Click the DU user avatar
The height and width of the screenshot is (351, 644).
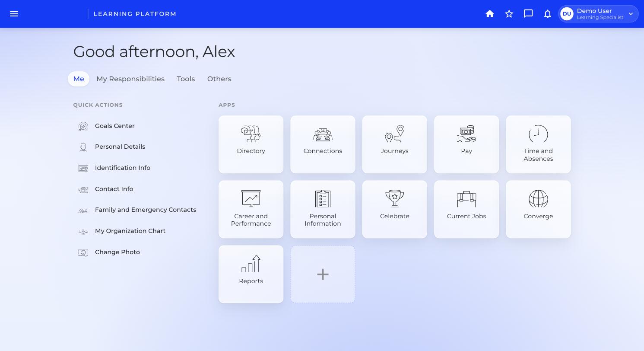[x=567, y=14]
